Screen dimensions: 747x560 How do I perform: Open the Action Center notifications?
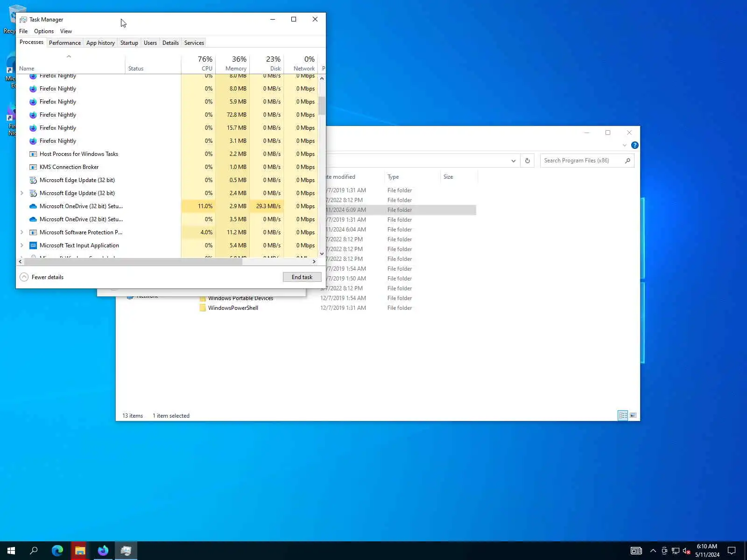[732, 551]
